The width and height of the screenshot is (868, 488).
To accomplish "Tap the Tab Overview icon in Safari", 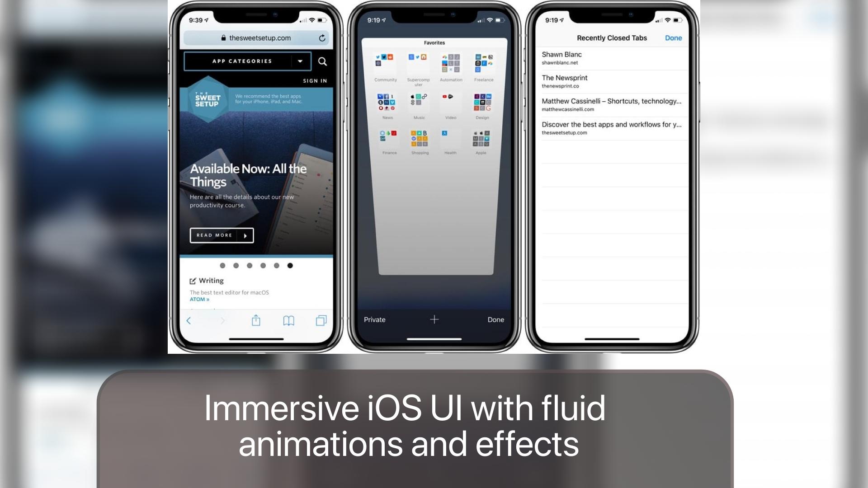I will click(321, 320).
